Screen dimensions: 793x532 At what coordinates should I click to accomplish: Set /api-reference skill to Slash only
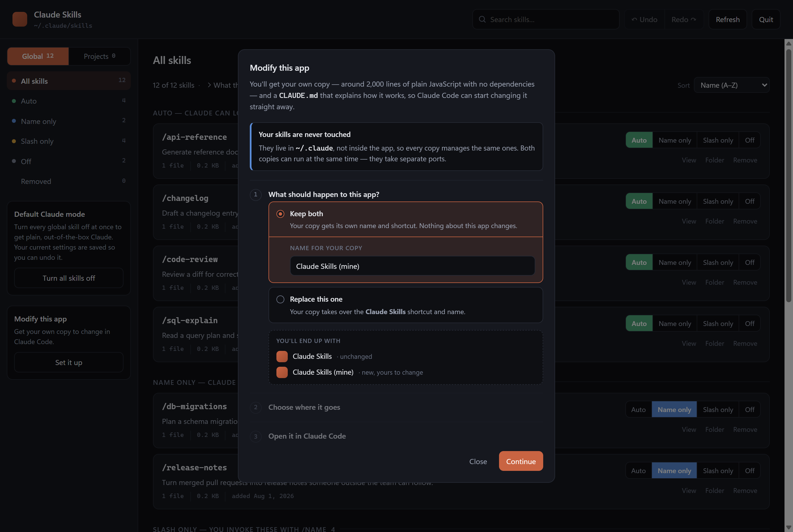718,140
